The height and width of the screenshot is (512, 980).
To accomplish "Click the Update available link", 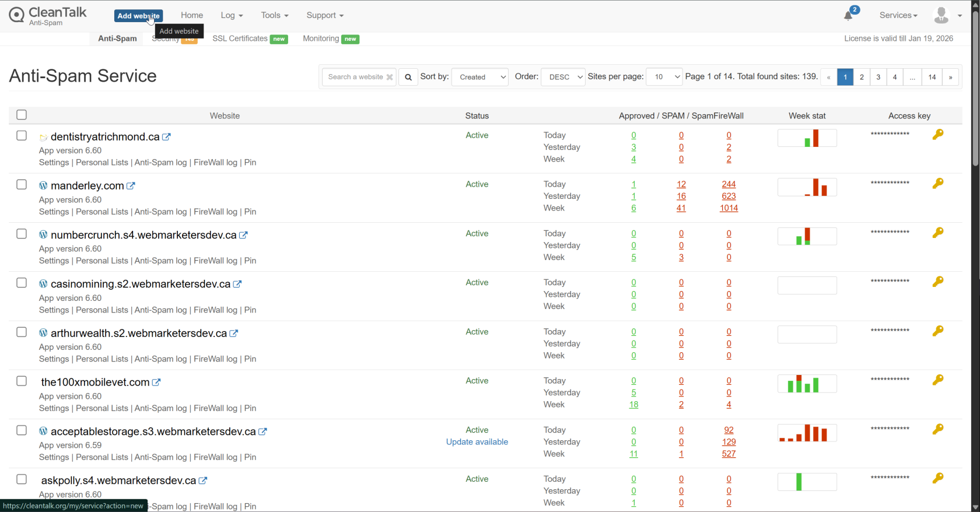I will pyautogui.click(x=477, y=442).
